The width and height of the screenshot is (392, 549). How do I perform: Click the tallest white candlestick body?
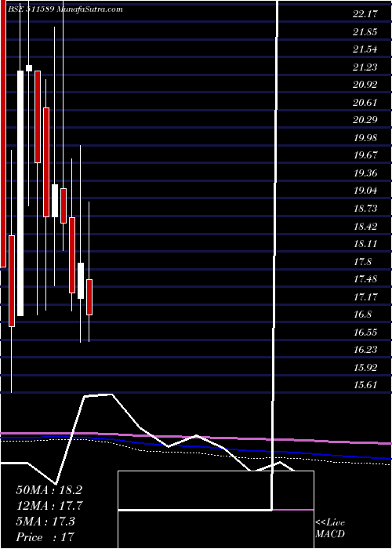(x=20, y=193)
